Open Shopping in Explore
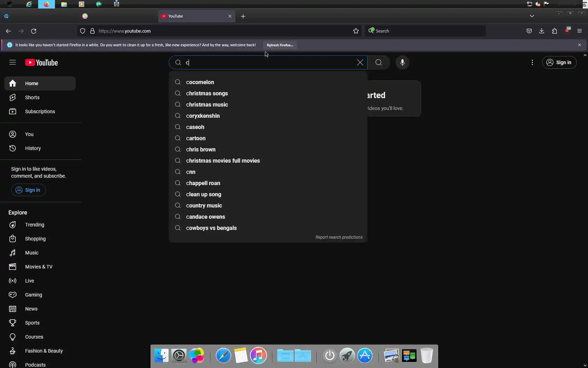Viewport: 588px width, 368px height. coord(40,239)
